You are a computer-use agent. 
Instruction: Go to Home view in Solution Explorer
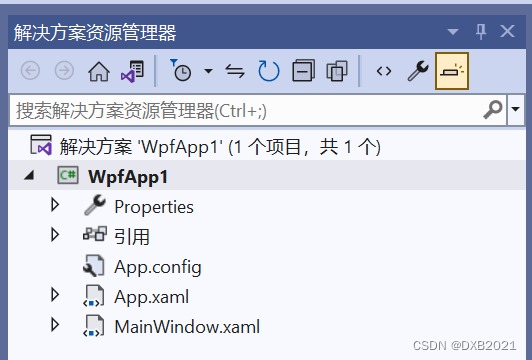(x=99, y=71)
